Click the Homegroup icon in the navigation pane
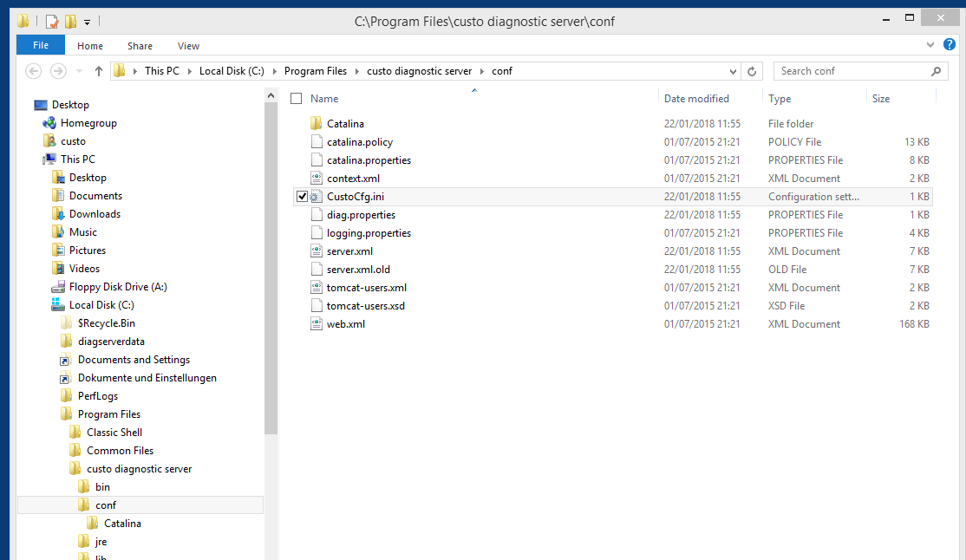The width and height of the screenshot is (966, 560). click(49, 123)
